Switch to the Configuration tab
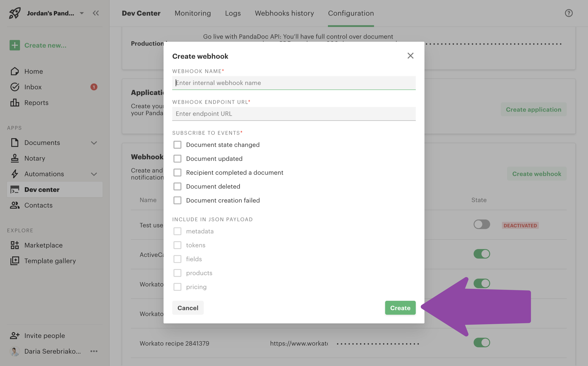This screenshot has height=366, width=588. pyautogui.click(x=351, y=13)
